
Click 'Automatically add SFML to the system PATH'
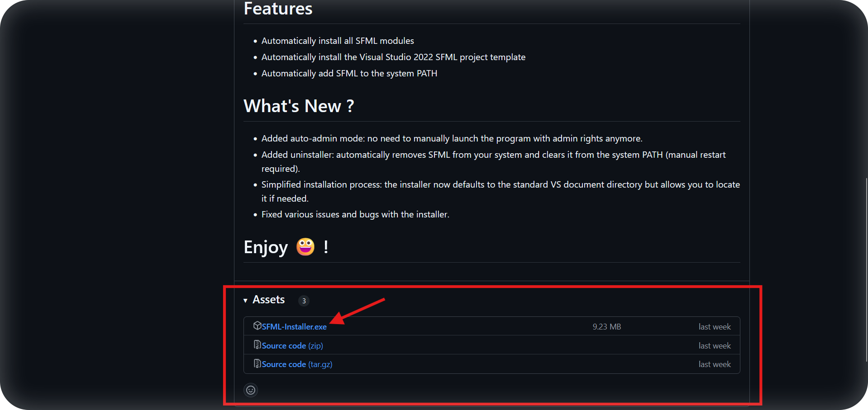pos(349,73)
